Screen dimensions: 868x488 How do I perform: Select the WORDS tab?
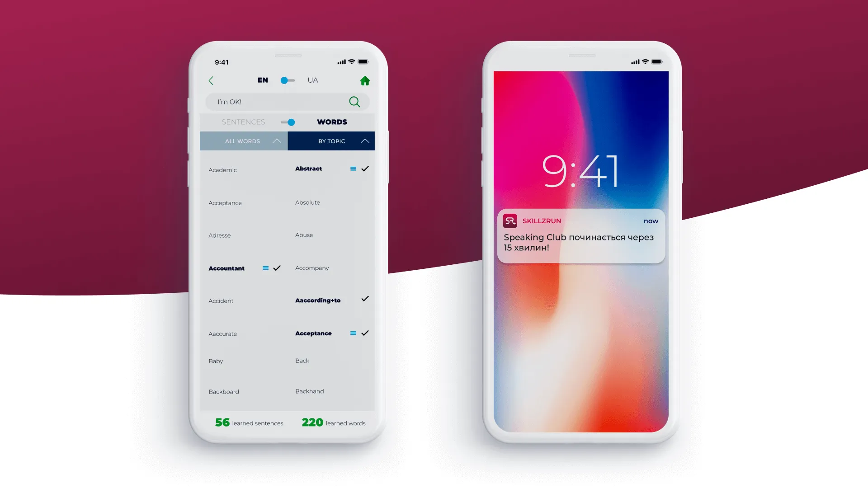[x=332, y=122]
